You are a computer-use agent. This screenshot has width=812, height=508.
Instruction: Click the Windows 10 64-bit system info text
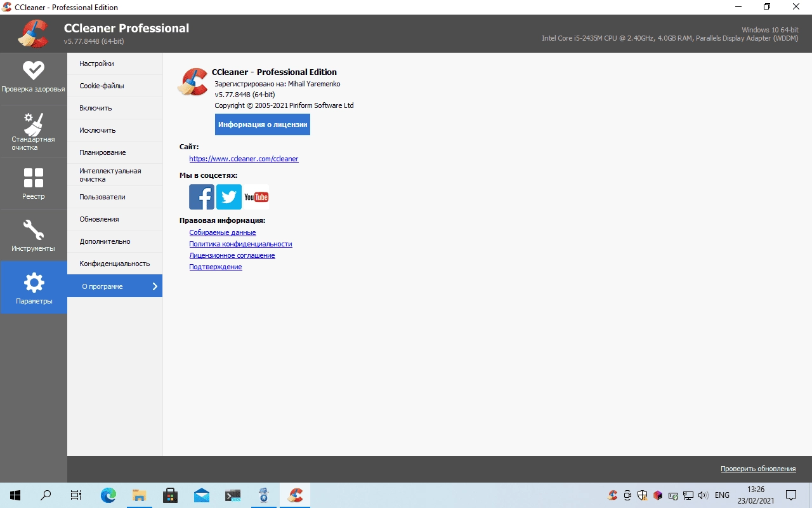(770, 30)
